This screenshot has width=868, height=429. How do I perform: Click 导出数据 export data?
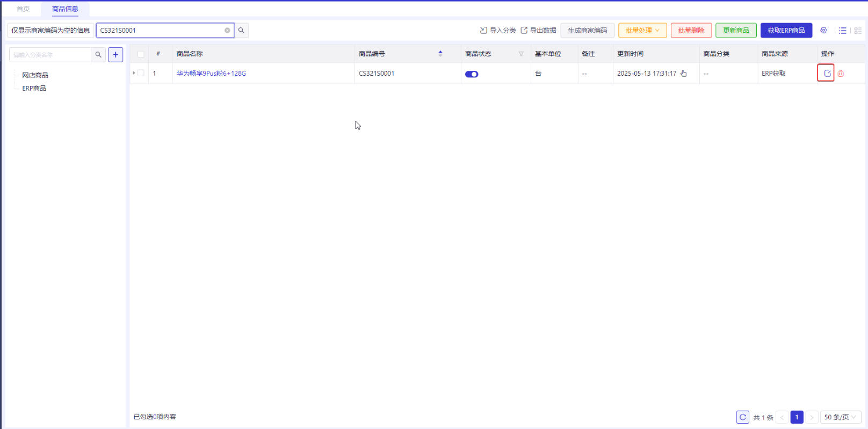tap(538, 31)
